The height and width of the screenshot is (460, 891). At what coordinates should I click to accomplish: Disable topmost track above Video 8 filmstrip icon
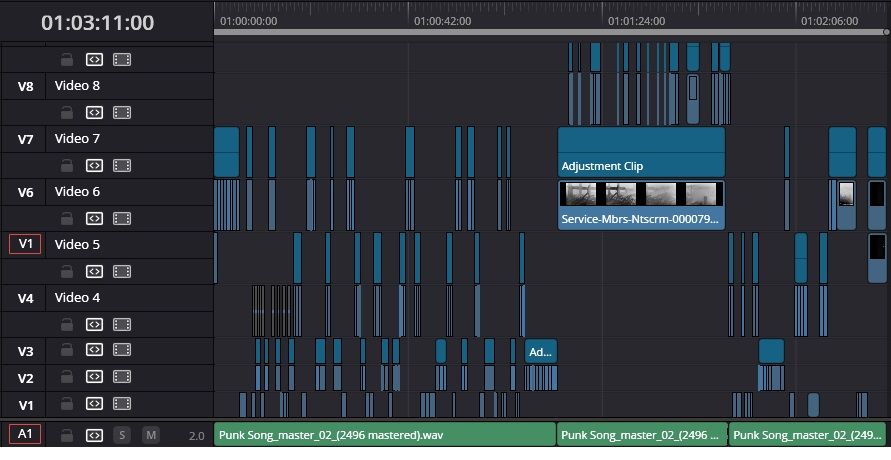(122, 60)
